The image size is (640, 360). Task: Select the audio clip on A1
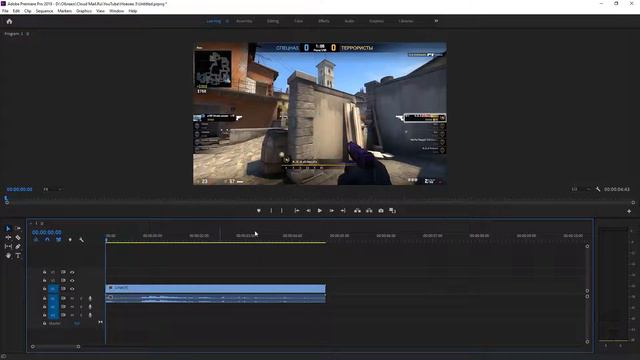point(216,298)
